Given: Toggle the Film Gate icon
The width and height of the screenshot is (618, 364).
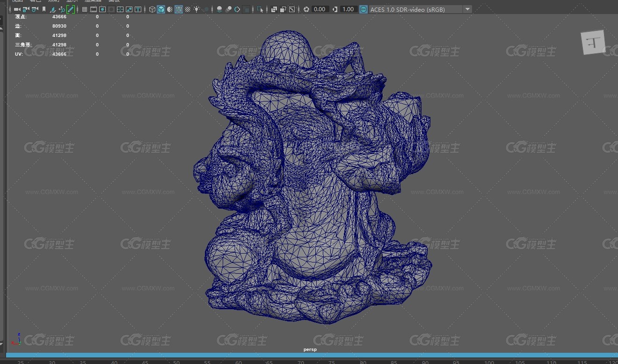Looking at the screenshot, I should point(94,9).
